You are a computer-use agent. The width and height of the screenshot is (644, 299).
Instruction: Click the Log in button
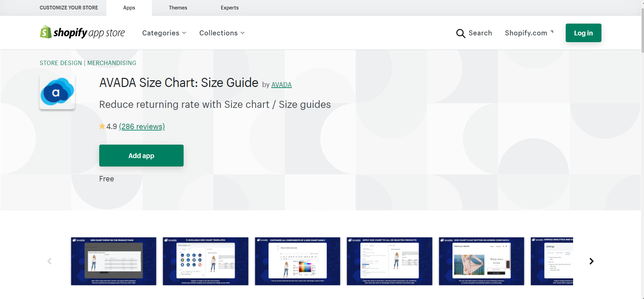point(583,33)
